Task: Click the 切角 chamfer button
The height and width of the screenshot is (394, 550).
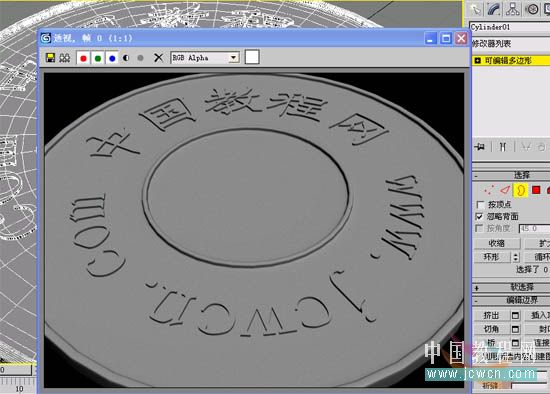Action: pos(491,329)
